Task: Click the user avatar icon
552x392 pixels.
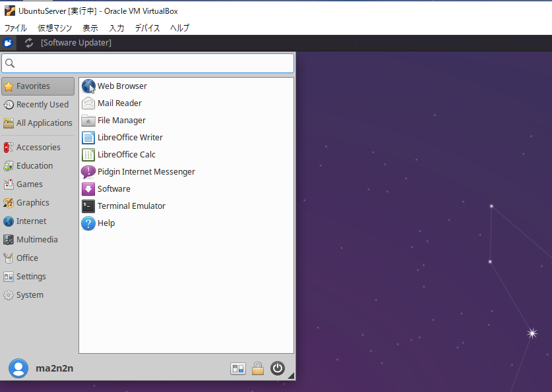Action: coord(18,368)
